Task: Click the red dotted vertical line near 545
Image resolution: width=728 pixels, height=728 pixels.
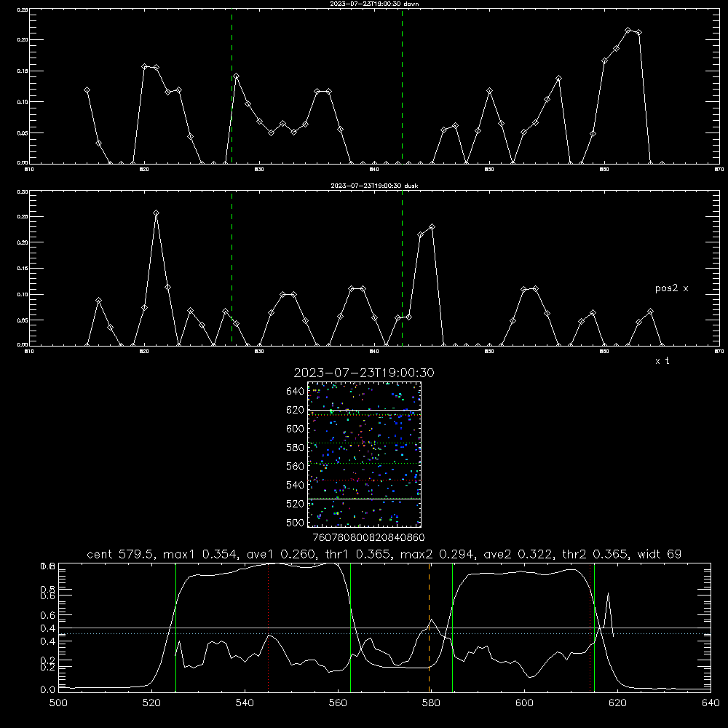Action: (269, 628)
